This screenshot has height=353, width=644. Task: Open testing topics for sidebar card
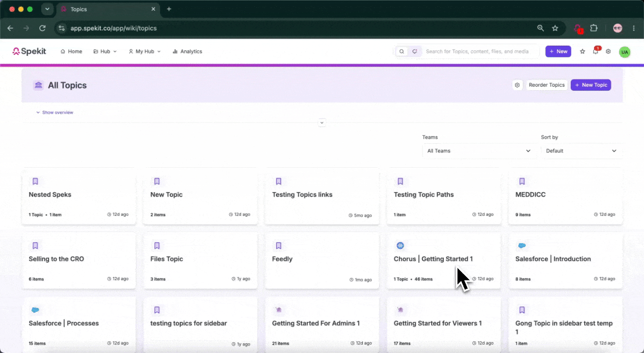click(200, 325)
